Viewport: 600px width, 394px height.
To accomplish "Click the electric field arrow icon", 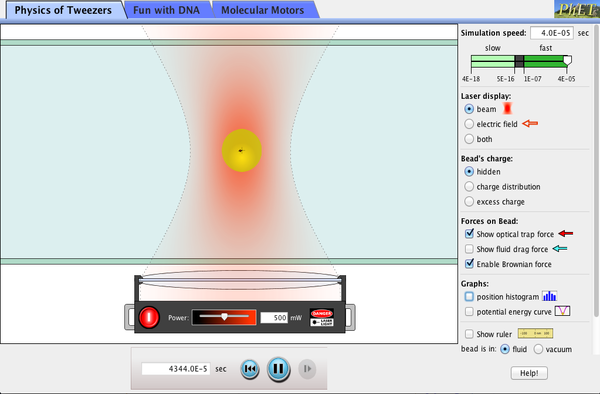I will 530,123.
